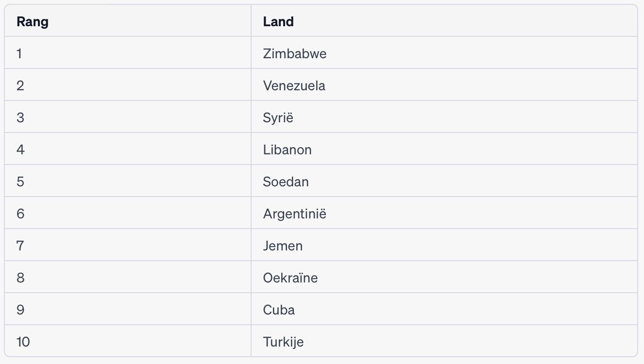644x364 pixels.
Task: Click rank number 1 cell
Action: point(19,53)
